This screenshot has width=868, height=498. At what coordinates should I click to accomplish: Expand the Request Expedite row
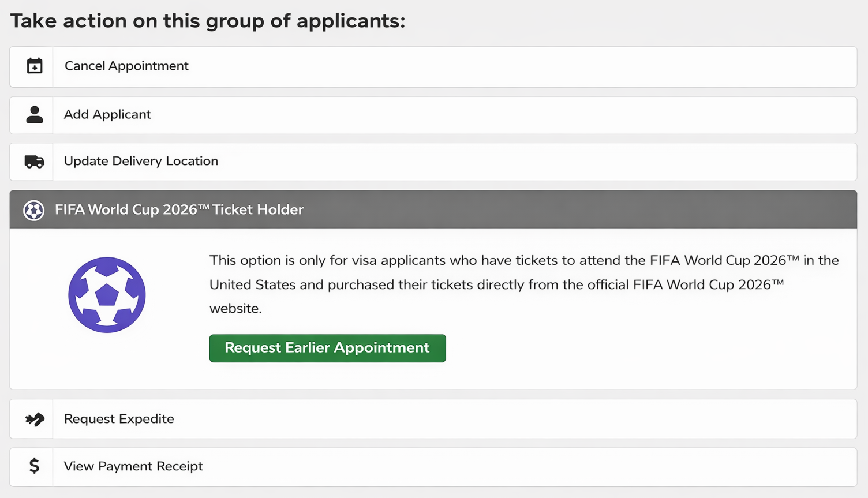119,419
